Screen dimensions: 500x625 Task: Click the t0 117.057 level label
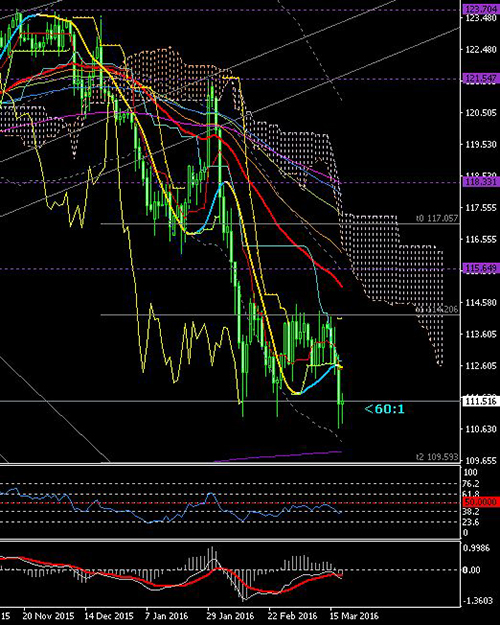[x=437, y=218]
